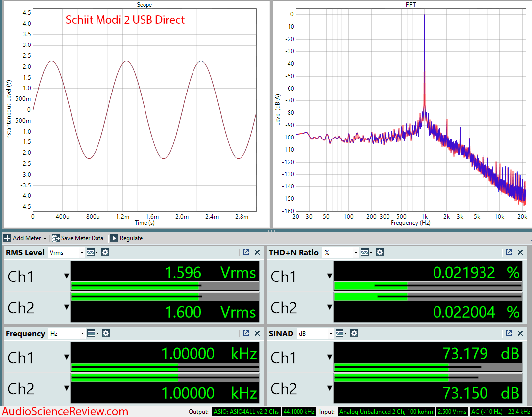Click the 44.1000 kHz sample rate status

(299, 412)
